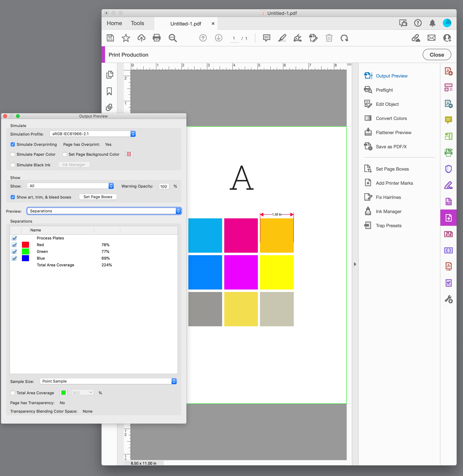This screenshot has height=476, width=463.
Task: Disable Simulate Overprinting checkbox
Action: click(13, 144)
